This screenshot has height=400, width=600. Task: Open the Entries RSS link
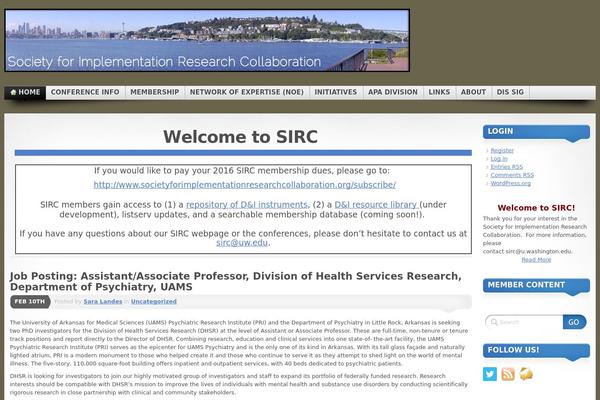pos(507,167)
